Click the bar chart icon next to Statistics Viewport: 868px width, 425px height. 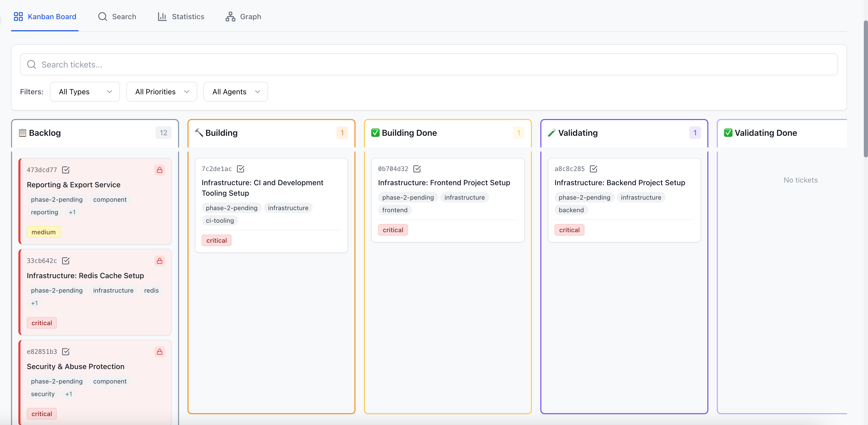[162, 16]
